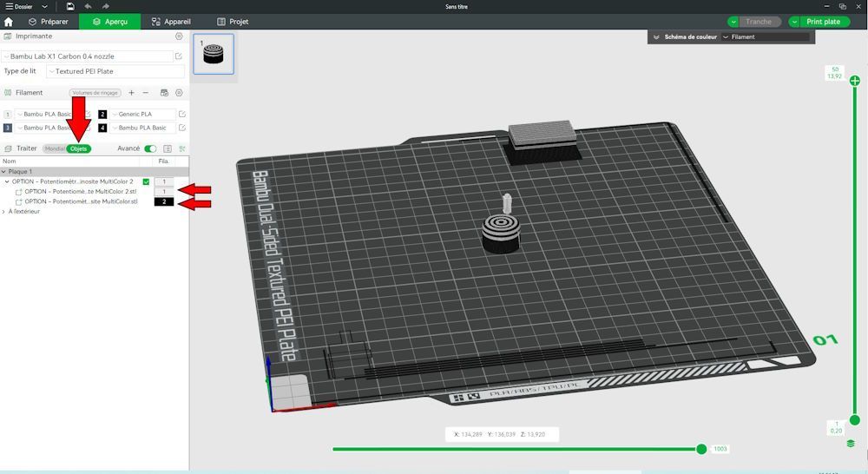Go to the home screen
The height and width of the screenshot is (474, 868).
point(9,22)
